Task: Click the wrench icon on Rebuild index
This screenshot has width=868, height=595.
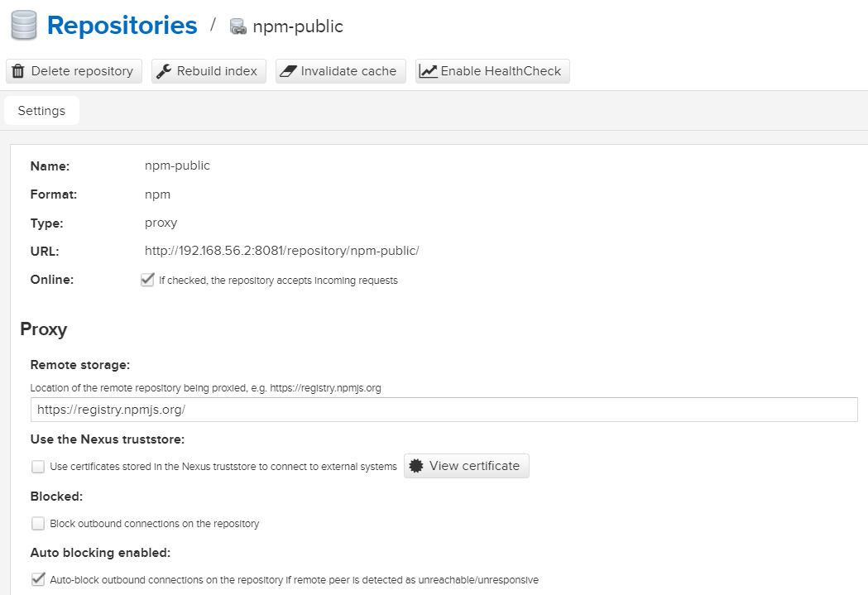Action: point(164,71)
